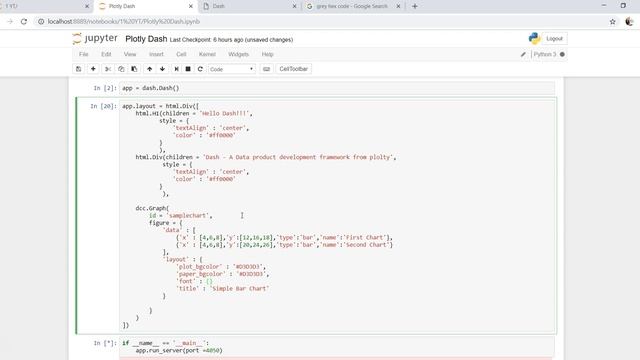Reload the page in the browser
The height and width of the screenshot is (360, 640).
coord(24,22)
